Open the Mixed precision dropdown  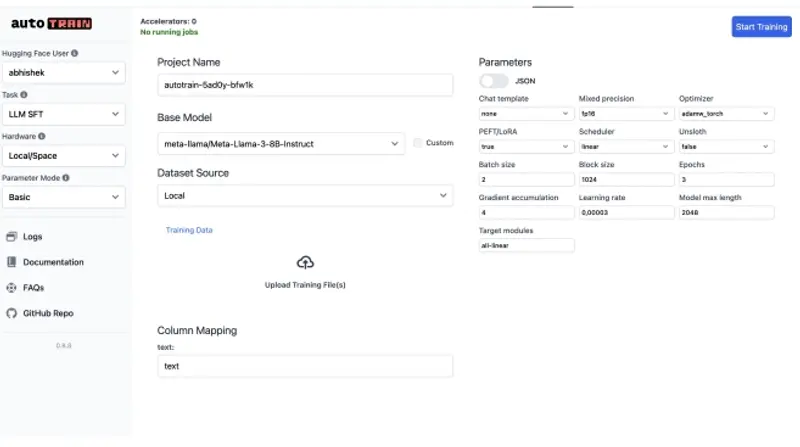click(625, 114)
